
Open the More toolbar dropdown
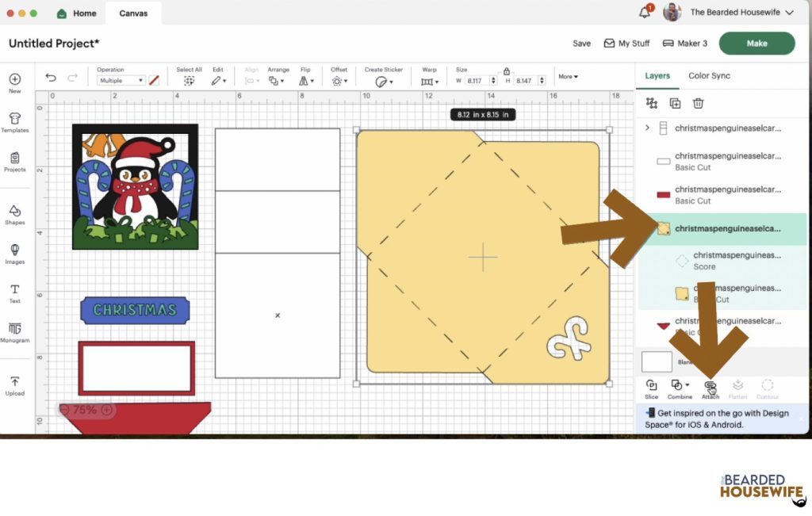point(568,77)
